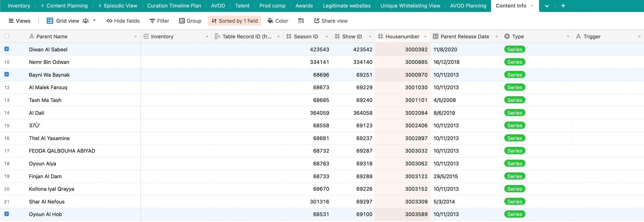Select Housenumber cell 3003309

[x=402, y=202]
